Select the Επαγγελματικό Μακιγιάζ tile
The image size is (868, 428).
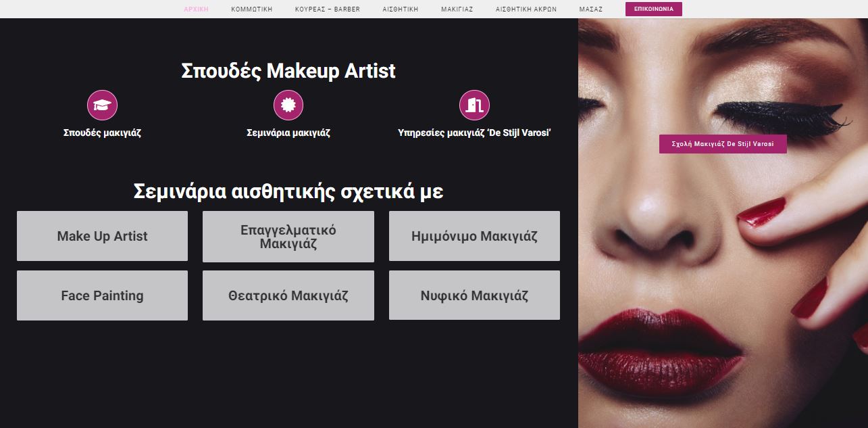click(288, 237)
